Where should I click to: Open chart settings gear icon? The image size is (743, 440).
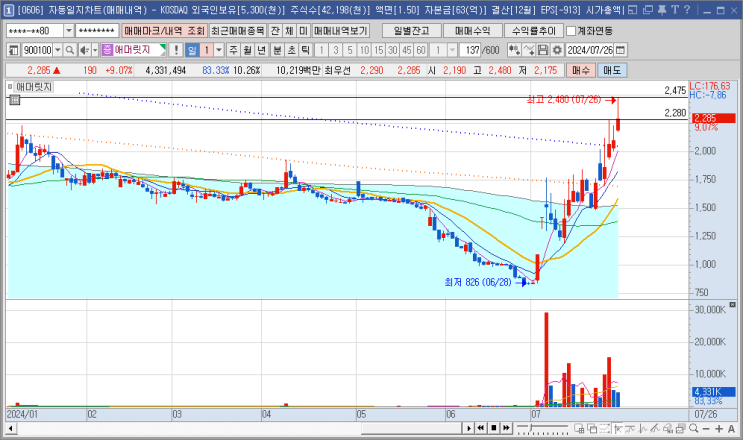pyautogui.click(x=557, y=50)
